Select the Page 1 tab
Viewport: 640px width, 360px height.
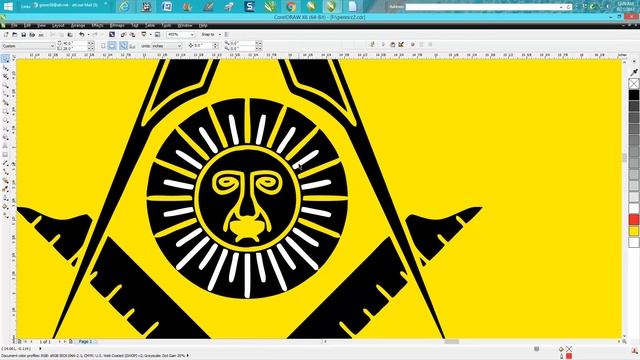(85, 341)
